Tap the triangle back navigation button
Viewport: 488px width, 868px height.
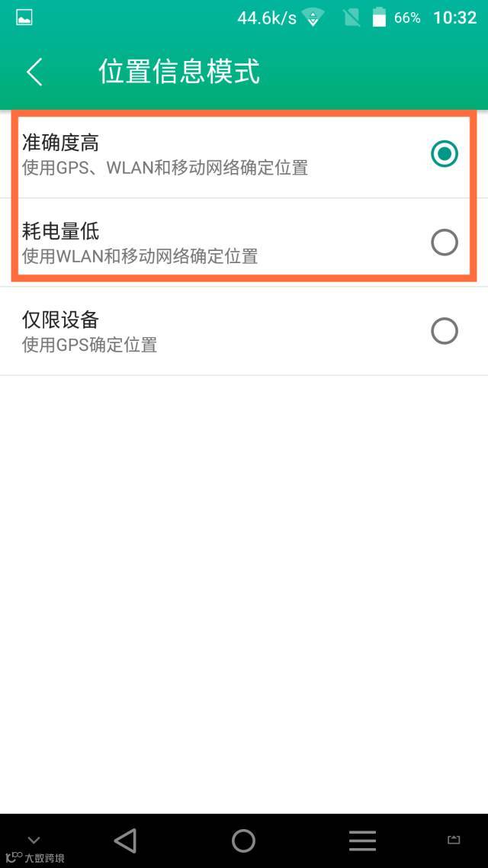(x=125, y=841)
